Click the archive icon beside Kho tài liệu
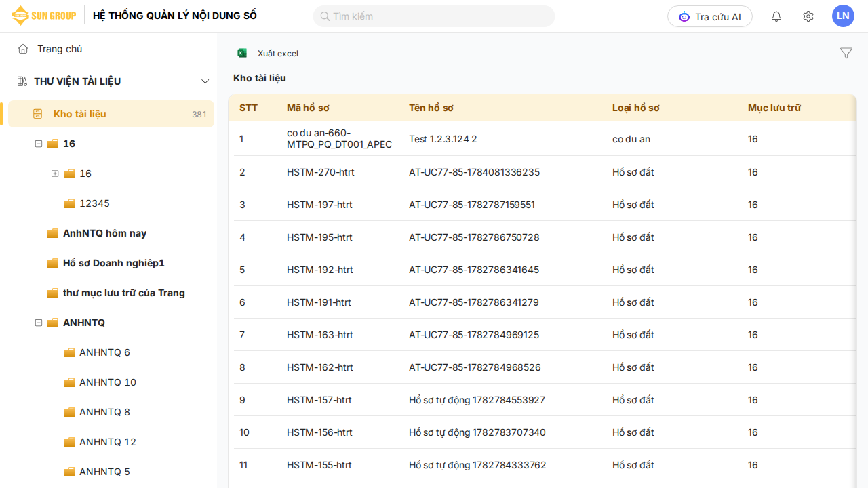The image size is (868, 488). click(38, 114)
